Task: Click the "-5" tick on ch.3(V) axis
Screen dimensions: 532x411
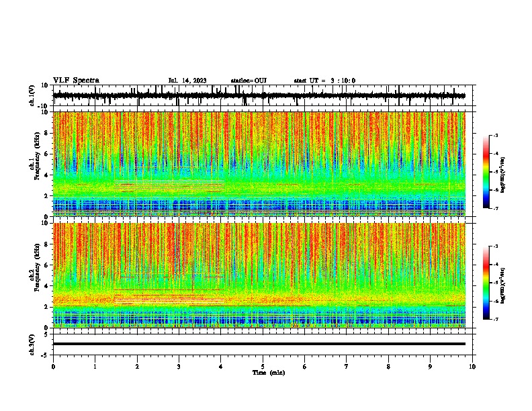Action: [45, 355]
